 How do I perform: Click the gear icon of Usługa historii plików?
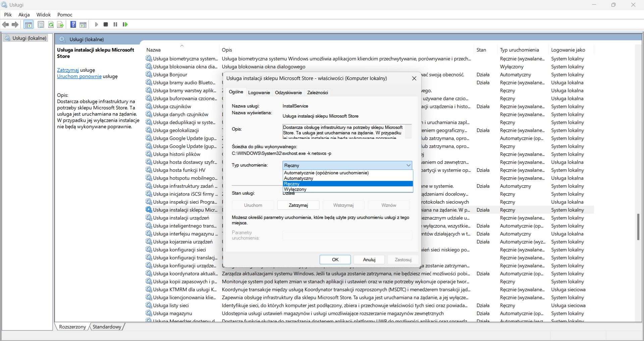click(149, 154)
